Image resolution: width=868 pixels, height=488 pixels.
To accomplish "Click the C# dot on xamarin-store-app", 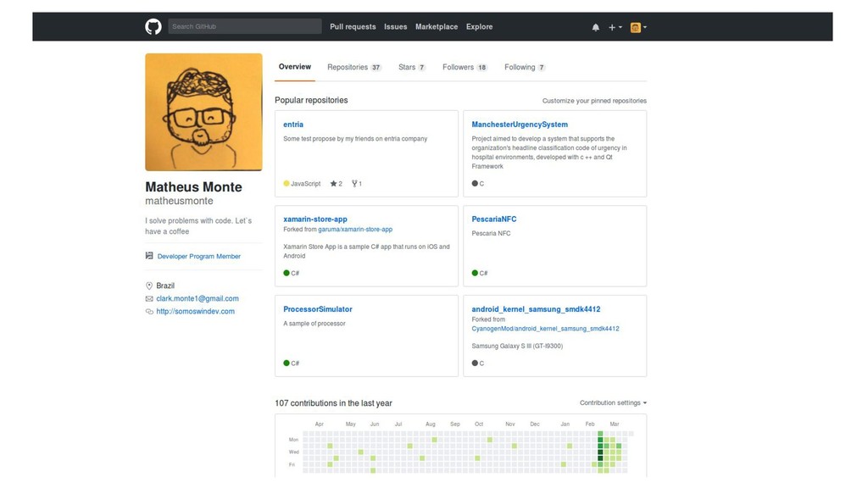I will (287, 273).
